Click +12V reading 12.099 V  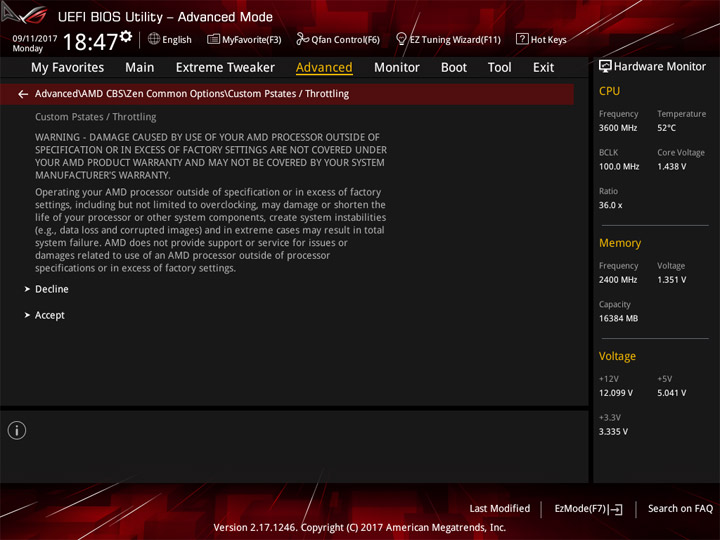[x=615, y=393]
